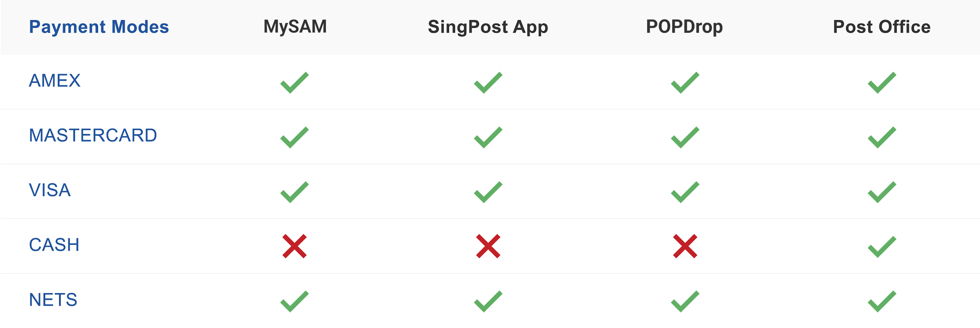The width and height of the screenshot is (980, 328).
Task: Click the VISA checkmark under Post Office
Action: click(882, 192)
